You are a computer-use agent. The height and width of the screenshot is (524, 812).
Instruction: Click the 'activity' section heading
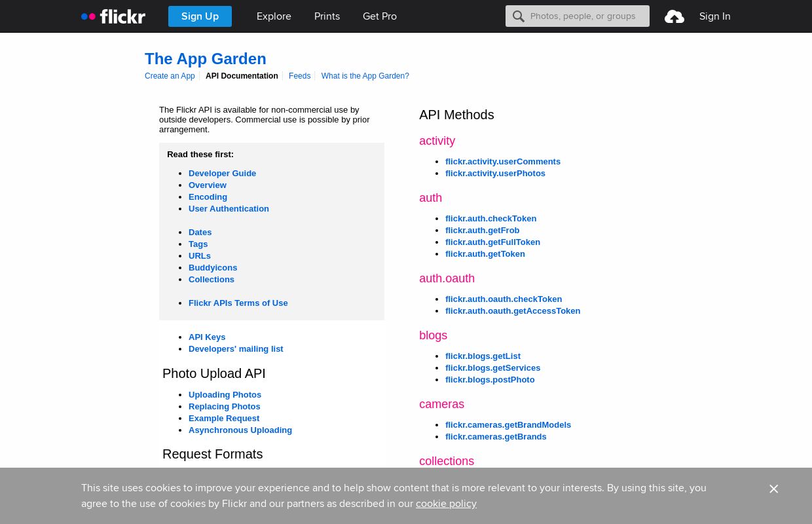tap(437, 141)
